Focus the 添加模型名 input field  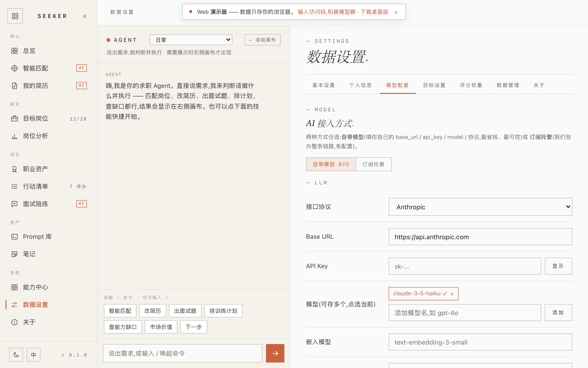pyautogui.click(x=465, y=313)
